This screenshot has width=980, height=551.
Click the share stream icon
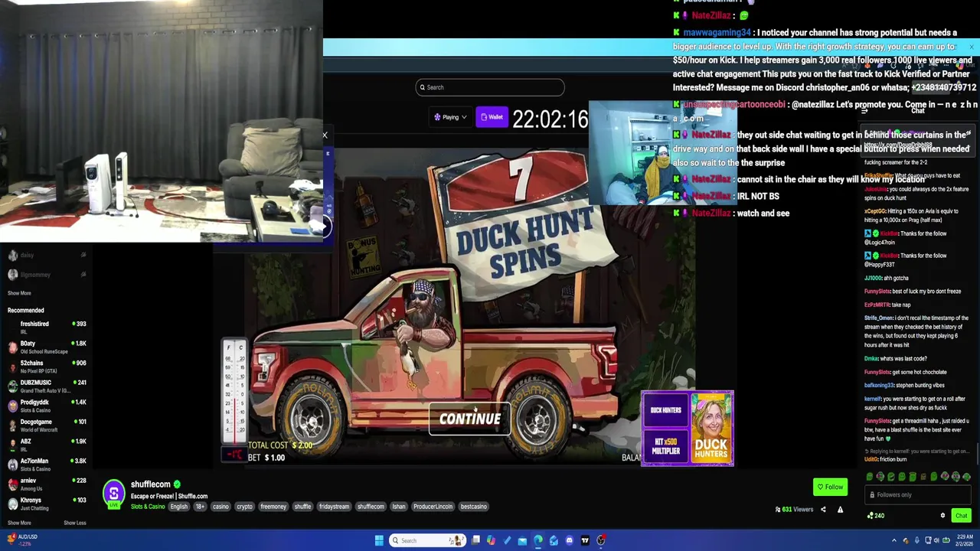[x=823, y=510]
